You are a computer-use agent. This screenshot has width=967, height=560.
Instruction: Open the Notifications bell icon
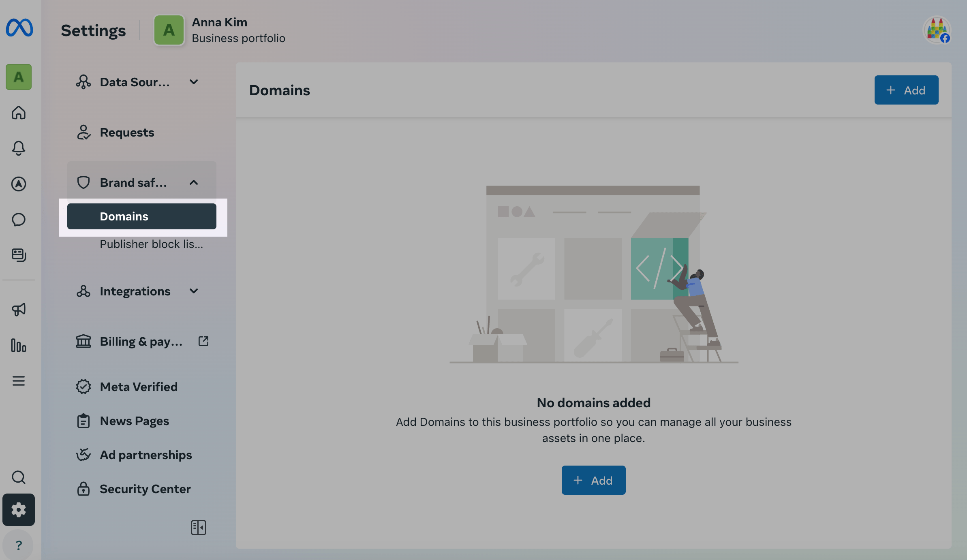pos(19,148)
